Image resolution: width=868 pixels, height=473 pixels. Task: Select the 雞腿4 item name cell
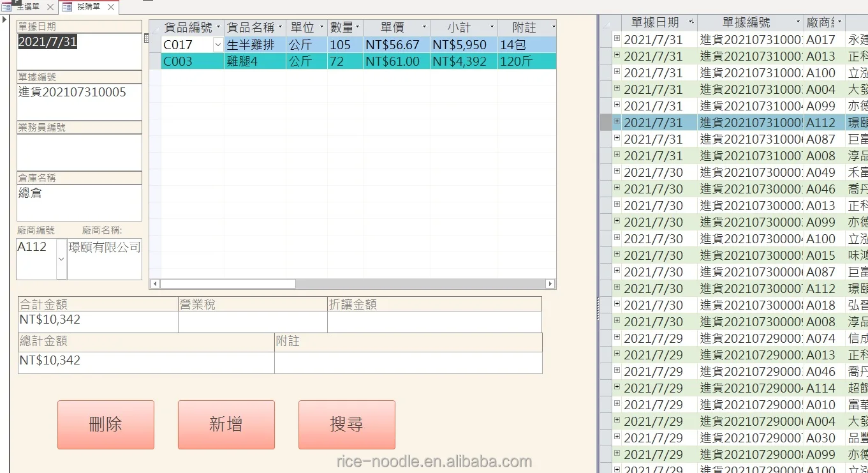point(255,61)
